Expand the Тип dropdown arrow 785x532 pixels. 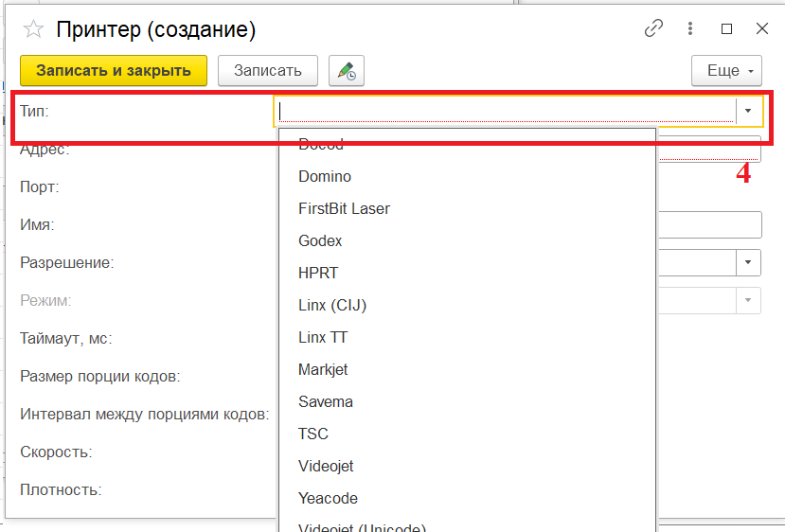pyautogui.click(x=748, y=111)
